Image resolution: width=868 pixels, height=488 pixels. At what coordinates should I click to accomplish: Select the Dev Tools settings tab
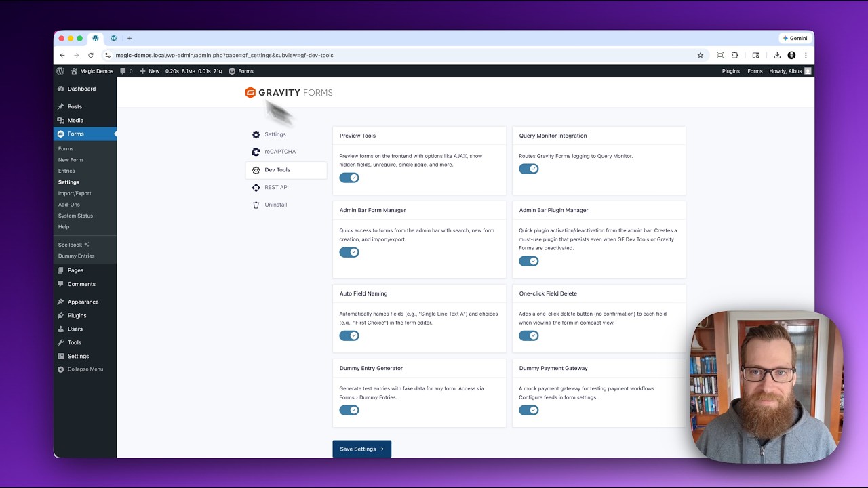(285, 170)
